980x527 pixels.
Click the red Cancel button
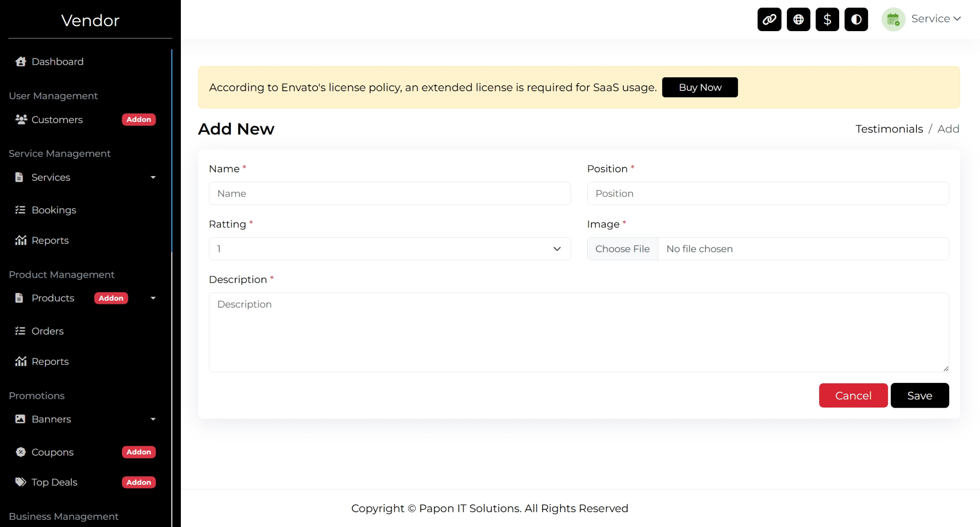click(x=853, y=395)
